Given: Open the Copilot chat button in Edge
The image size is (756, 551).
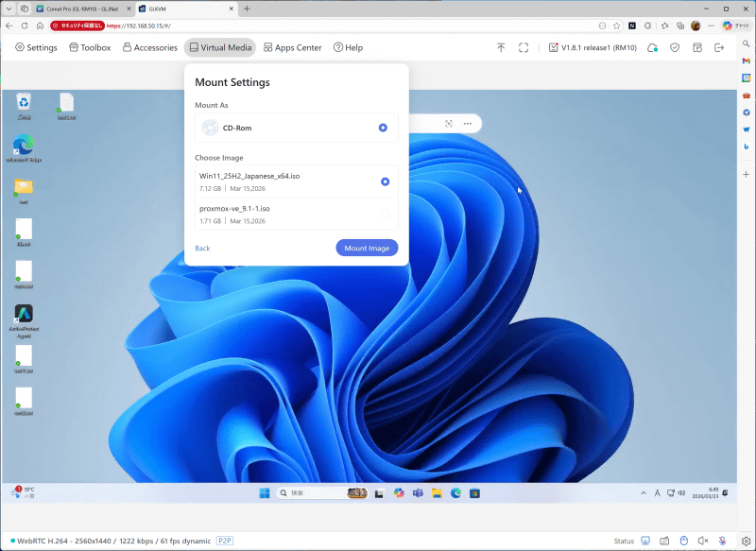Looking at the screenshot, I should pyautogui.click(x=736, y=26).
